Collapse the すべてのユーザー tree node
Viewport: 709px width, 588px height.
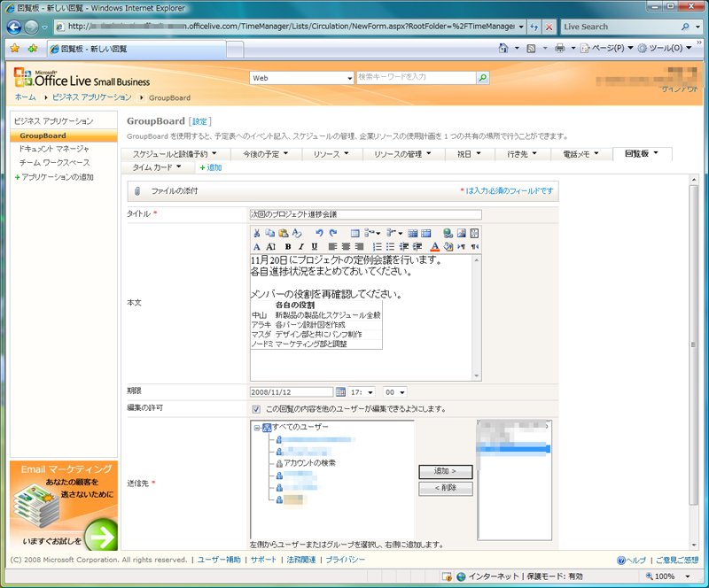pos(256,428)
